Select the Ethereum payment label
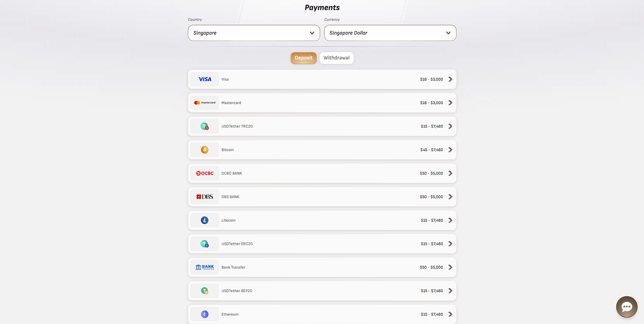The width and height of the screenshot is (644, 324). 230,314
